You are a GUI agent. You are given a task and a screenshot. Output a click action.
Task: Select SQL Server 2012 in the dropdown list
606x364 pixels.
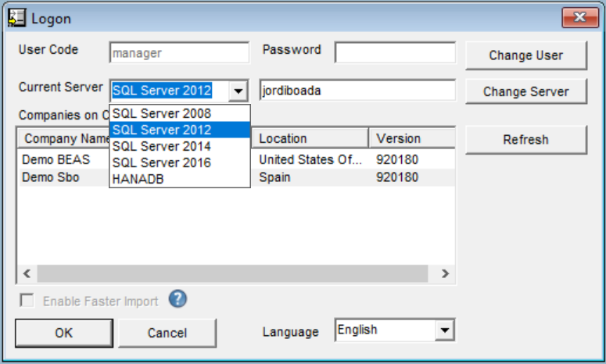180,130
